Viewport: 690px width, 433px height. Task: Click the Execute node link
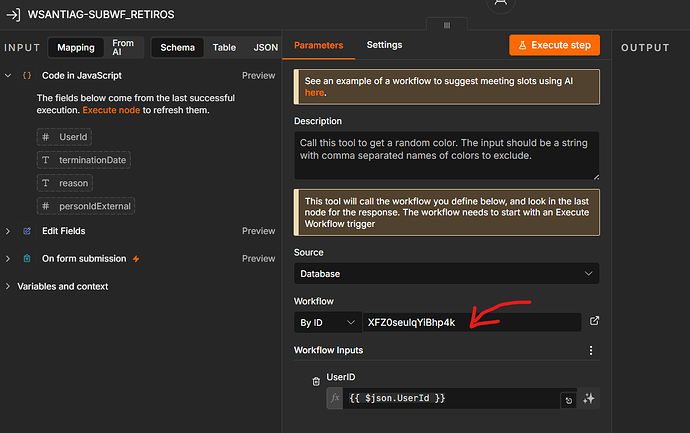[x=111, y=110]
